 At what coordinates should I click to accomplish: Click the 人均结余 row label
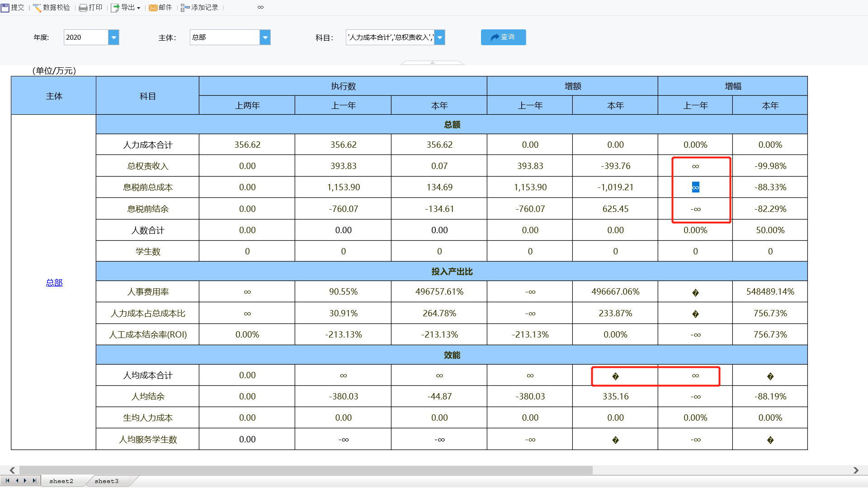148,396
